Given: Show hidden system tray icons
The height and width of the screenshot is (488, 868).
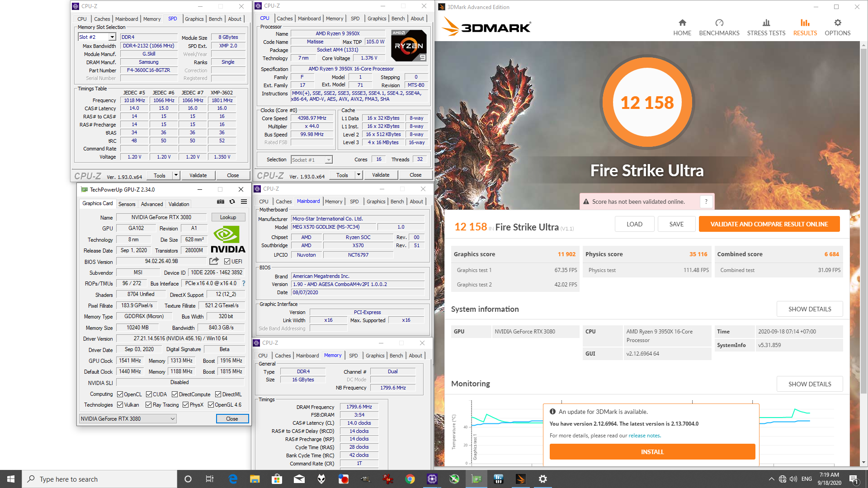Looking at the screenshot, I should tap(771, 479).
